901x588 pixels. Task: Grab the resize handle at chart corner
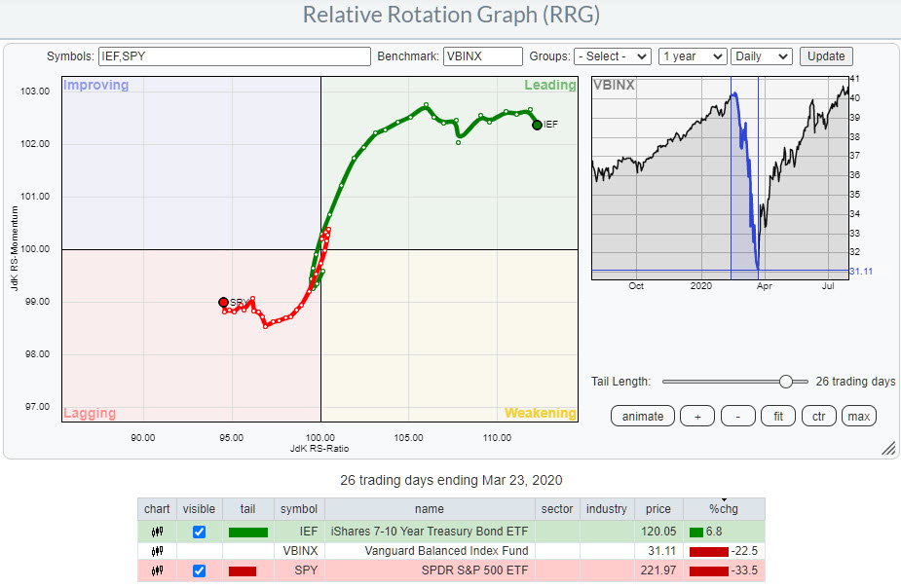click(x=887, y=448)
